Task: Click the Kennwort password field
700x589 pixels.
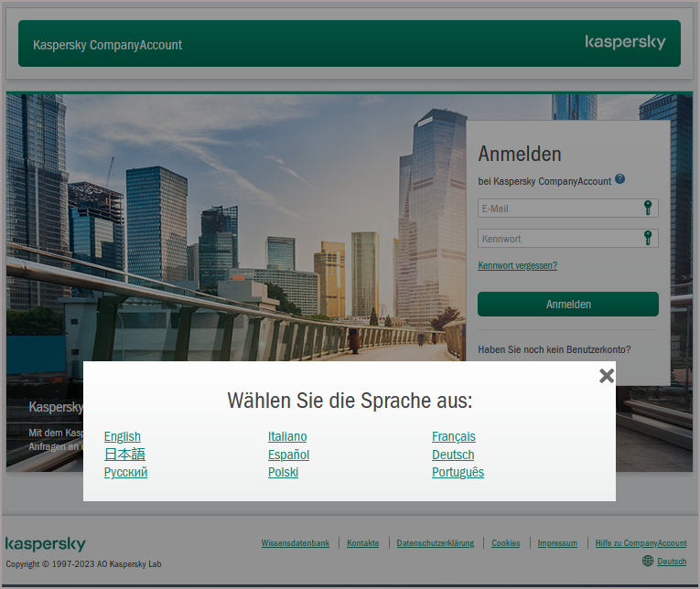Action: click(x=568, y=239)
